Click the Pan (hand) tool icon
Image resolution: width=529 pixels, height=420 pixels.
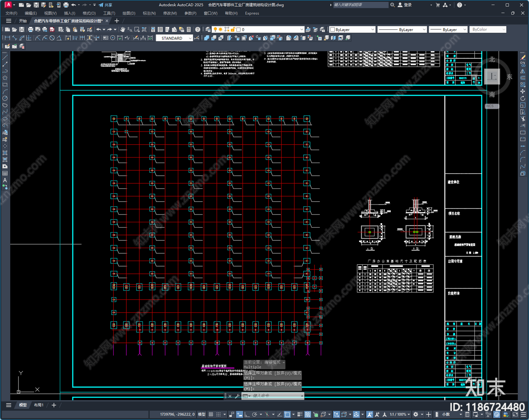(x=123, y=29)
